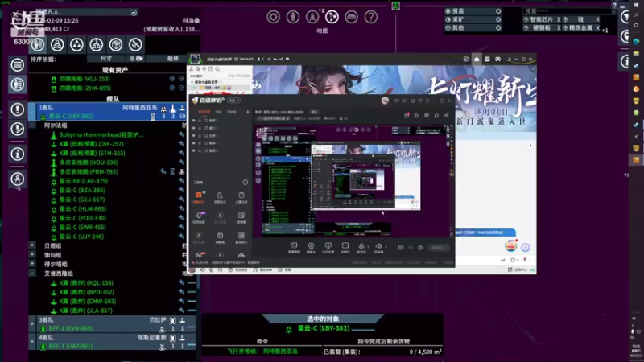The height and width of the screenshot is (362, 644).
Task: Select X翼 (轰炸) (JLA-857)
Action: coord(86,311)
